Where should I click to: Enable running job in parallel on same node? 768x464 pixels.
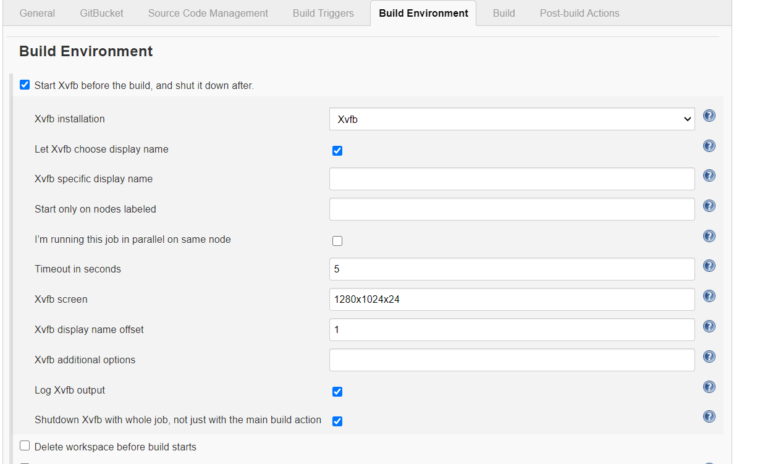(337, 241)
